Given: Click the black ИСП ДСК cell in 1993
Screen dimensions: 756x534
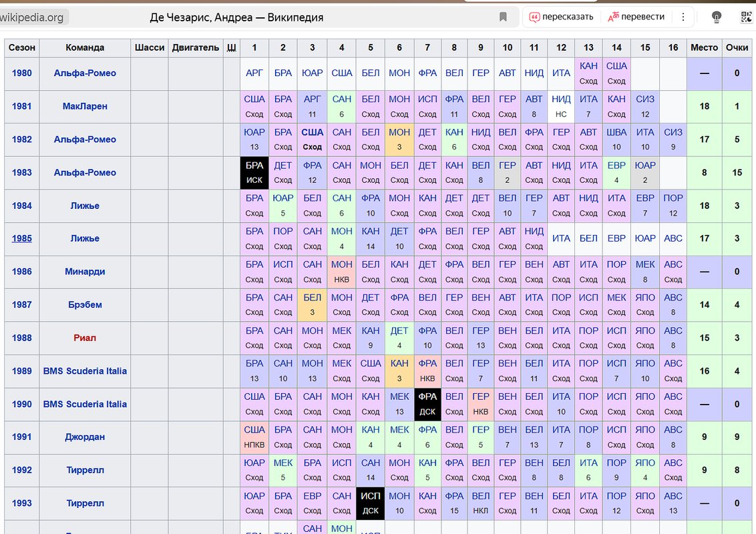Looking at the screenshot, I should tap(370, 503).
